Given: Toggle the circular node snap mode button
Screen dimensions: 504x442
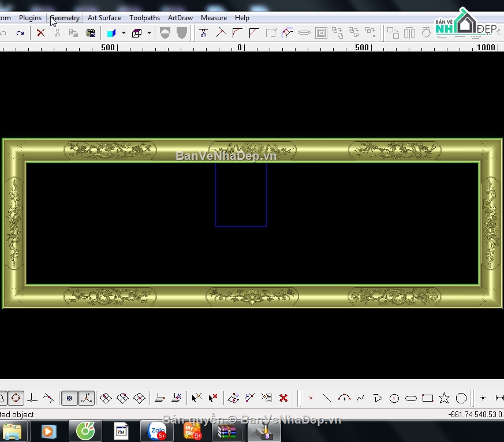Looking at the screenshot, I should [16, 398].
